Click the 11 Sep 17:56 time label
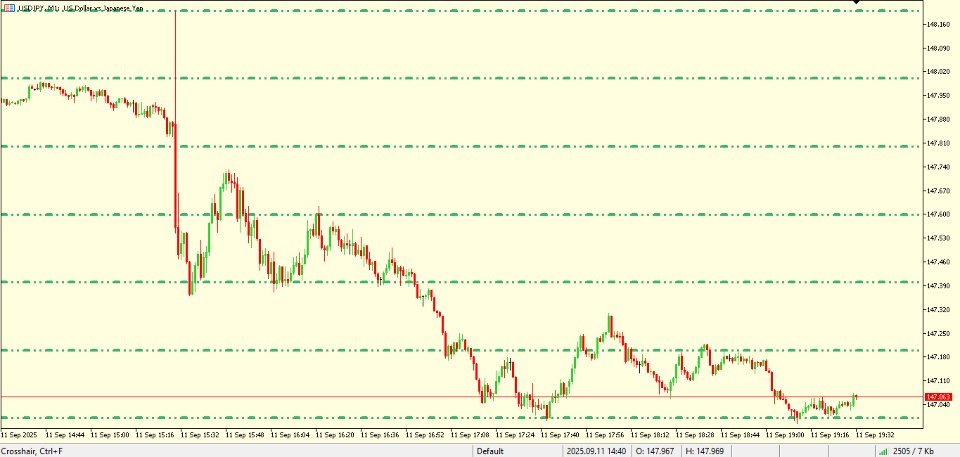The width and height of the screenshot is (960, 457). (605, 435)
